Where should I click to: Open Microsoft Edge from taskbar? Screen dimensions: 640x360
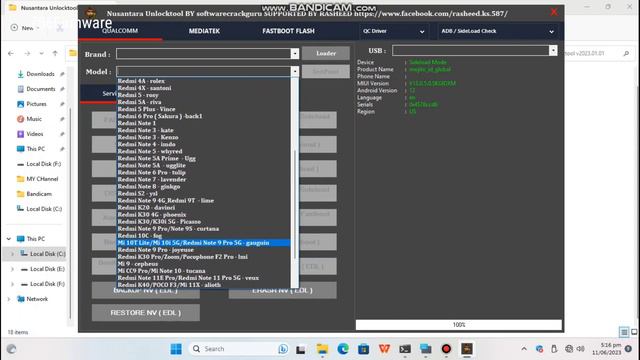343,349
